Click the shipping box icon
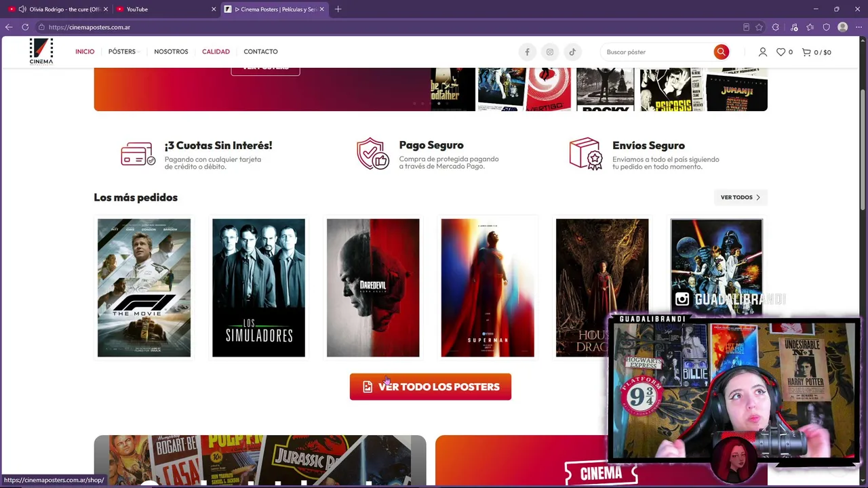This screenshot has width=868, height=488. [585, 154]
